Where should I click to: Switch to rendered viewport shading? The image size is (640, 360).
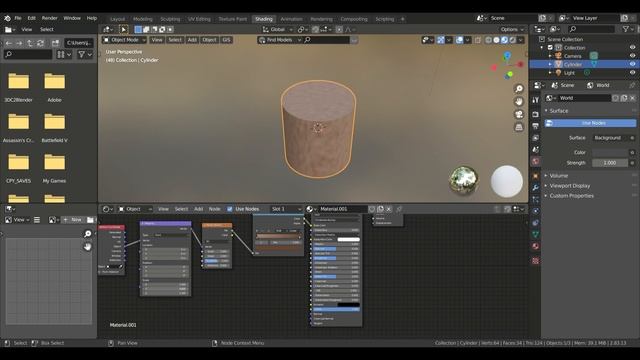pyautogui.click(x=512, y=40)
